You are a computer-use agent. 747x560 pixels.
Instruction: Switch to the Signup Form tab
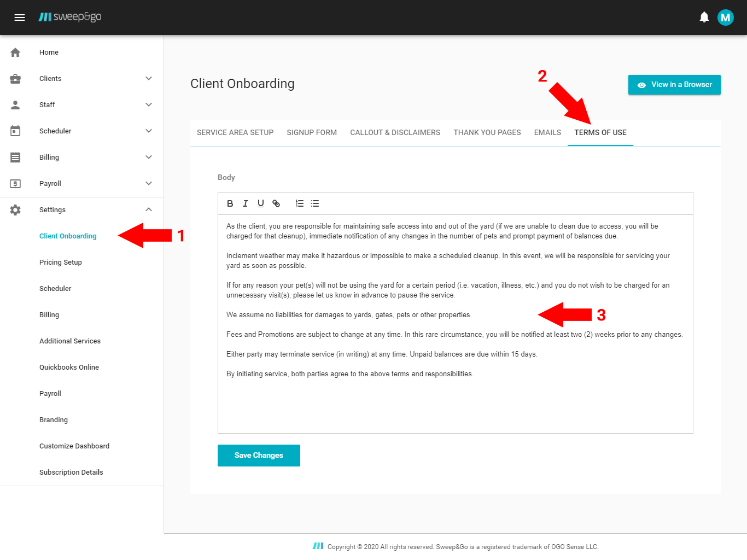pyautogui.click(x=312, y=133)
